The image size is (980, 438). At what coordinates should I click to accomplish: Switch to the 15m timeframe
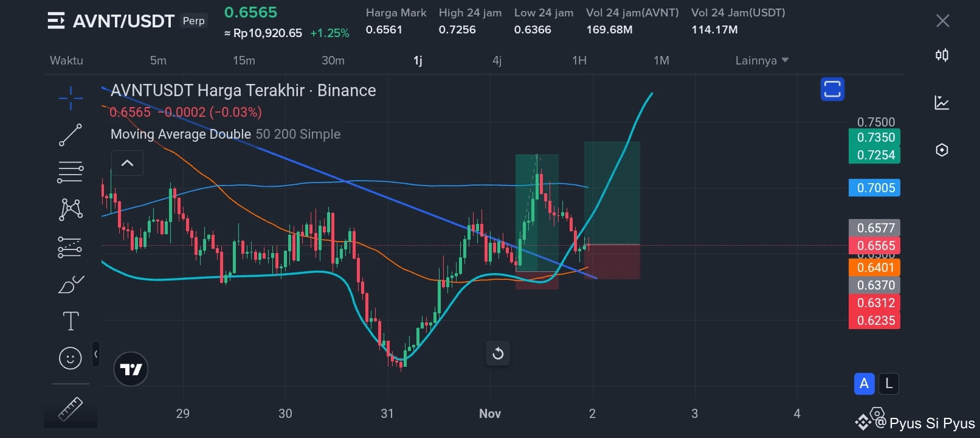coord(244,60)
